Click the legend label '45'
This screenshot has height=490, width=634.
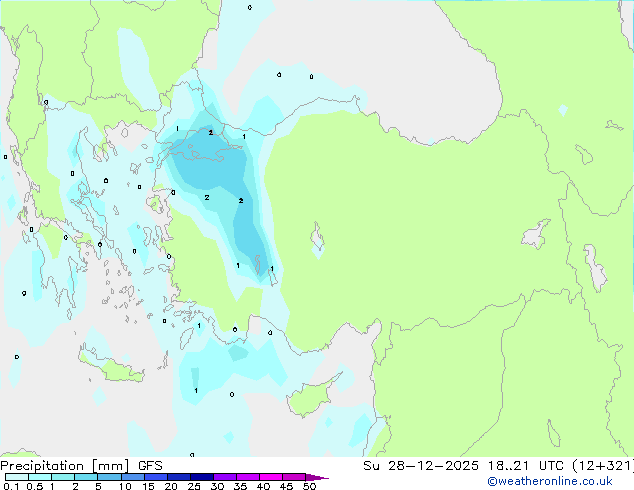(x=287, y=486)
